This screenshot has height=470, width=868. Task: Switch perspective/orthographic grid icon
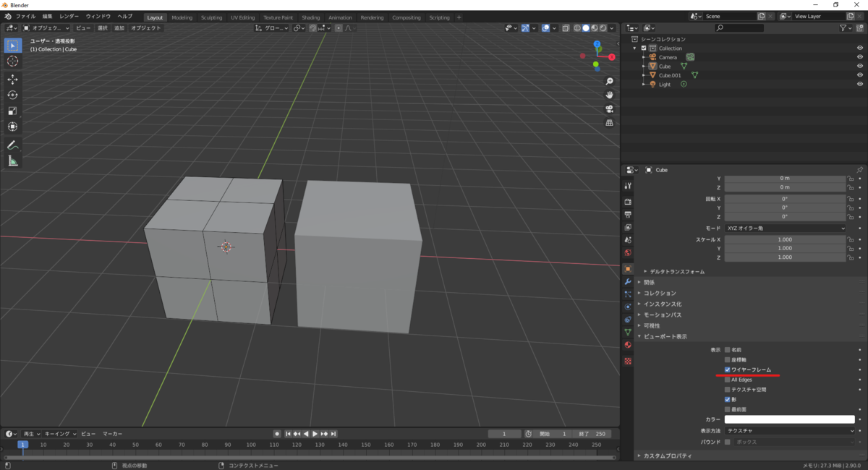pyautogui.click(x=610, y=123)
